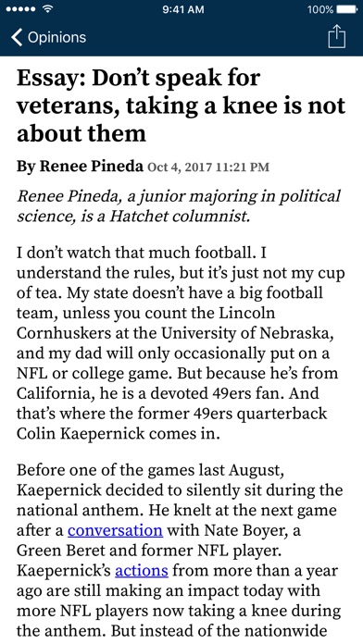
Task: Tap the paragraph starting "Before one"
Action: (180, 551)
